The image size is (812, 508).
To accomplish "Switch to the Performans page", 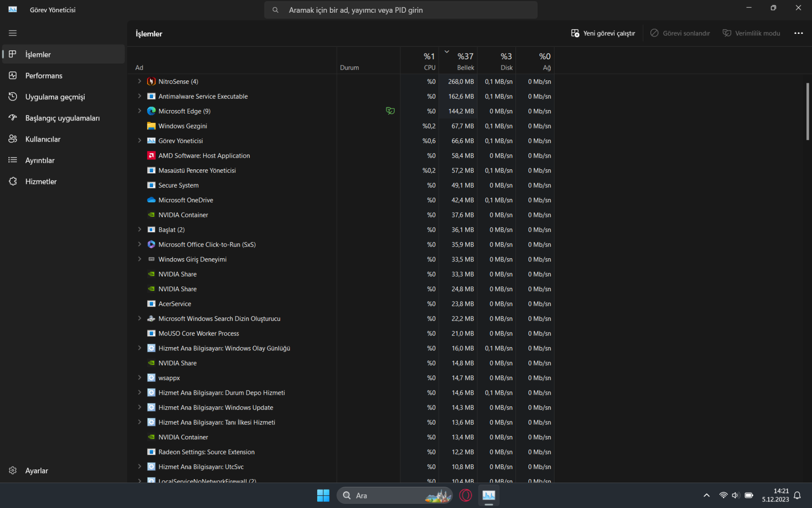I will click(63, 75).
